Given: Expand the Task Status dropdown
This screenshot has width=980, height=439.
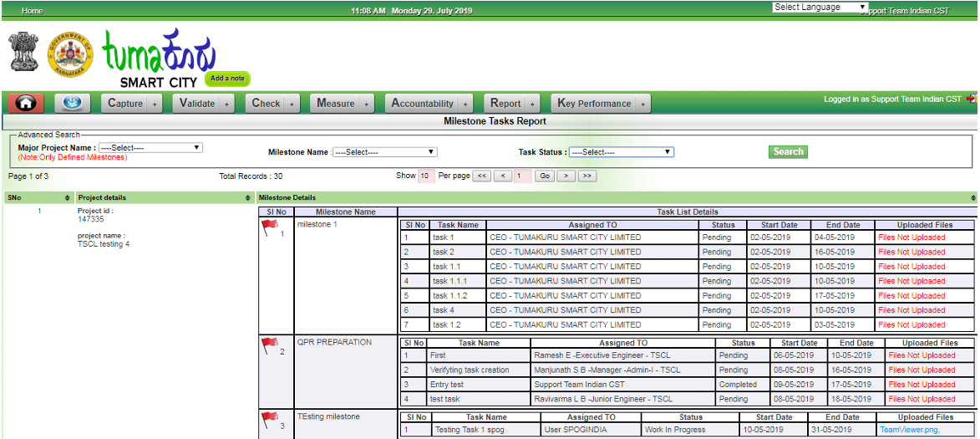Looking at the screenshot, I should pyautogui.click(x=621, y=152).
